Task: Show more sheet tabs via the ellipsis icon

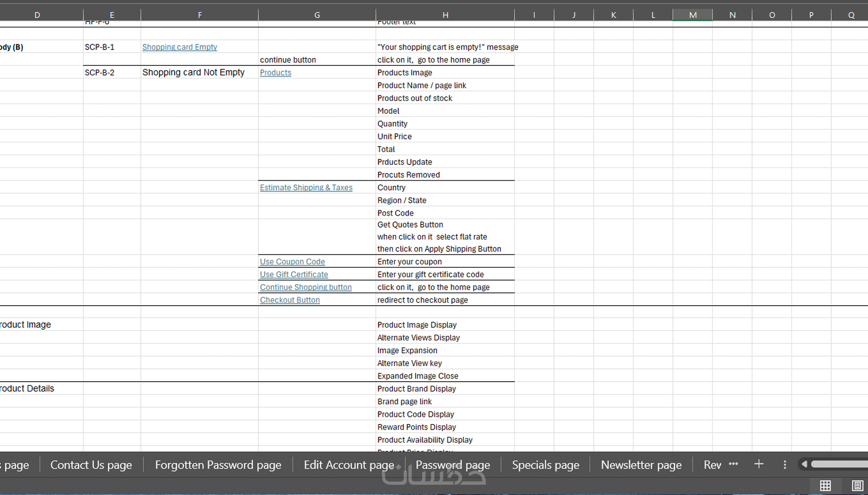Action: [x=733, y=464]
